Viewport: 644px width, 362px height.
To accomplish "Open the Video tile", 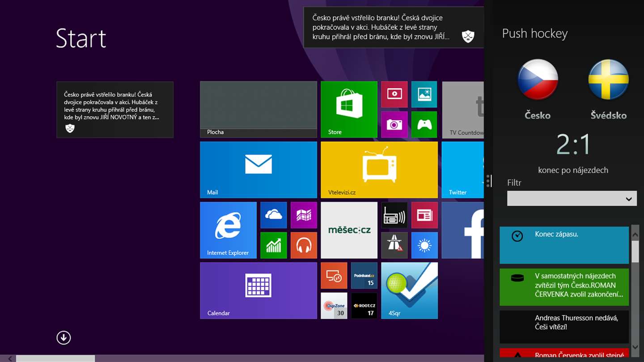I will (394, 94).
